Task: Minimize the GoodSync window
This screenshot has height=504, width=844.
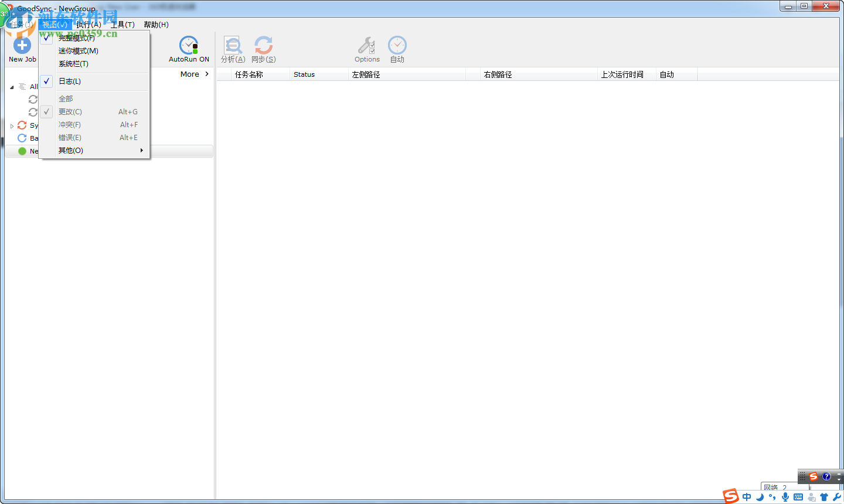Action: click(788, 6)
